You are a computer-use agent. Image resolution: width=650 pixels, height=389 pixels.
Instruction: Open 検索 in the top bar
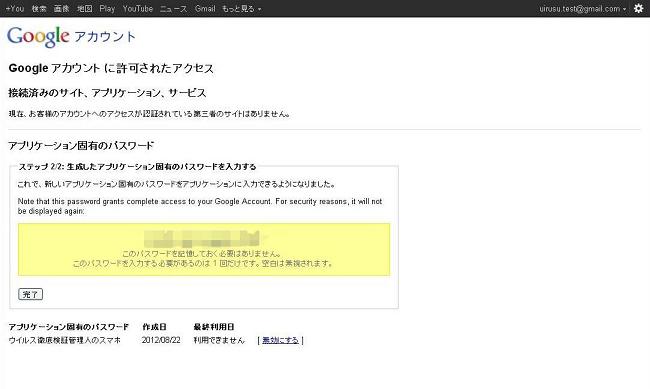39,8
